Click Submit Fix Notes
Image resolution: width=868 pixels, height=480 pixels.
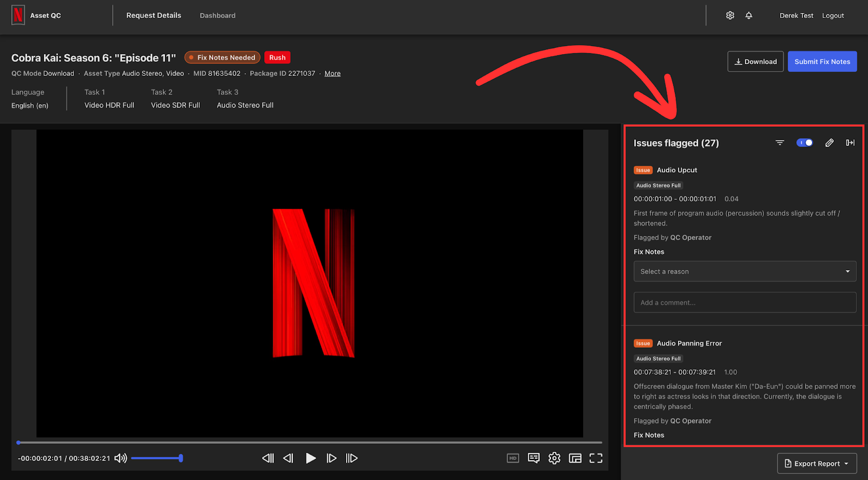tap(822, 61)
